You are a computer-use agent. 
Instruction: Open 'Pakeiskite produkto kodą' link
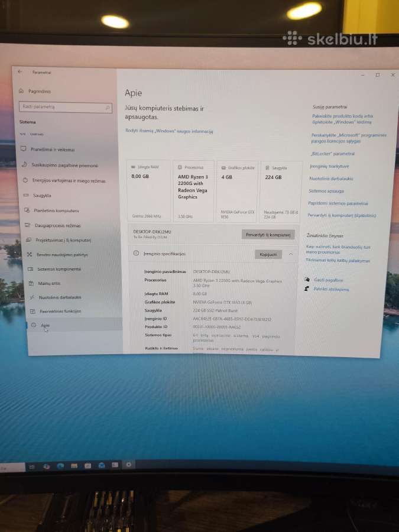(342, 119)
